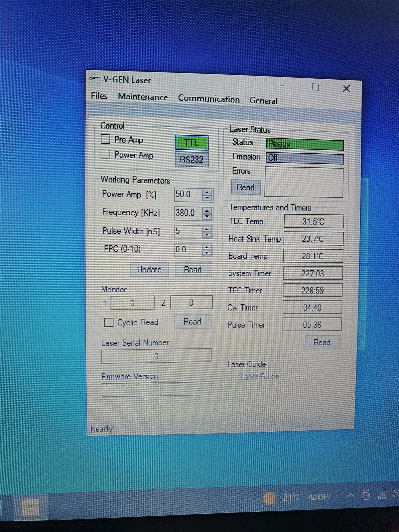399x532 pixels.
Task: Maximize the V-GEN Laser window
Action: pos(315,87)
